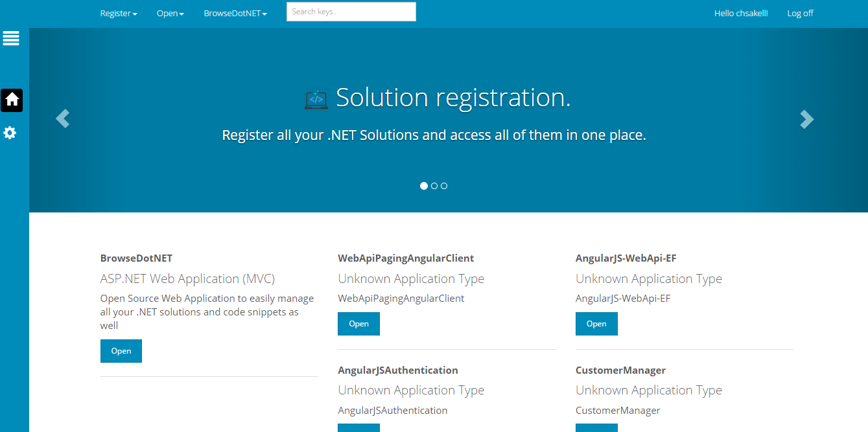Expand the BrowseDotNET dropdown menu
Screen dimensions: 868x432
pyautogui.click(x=235, y=13)
